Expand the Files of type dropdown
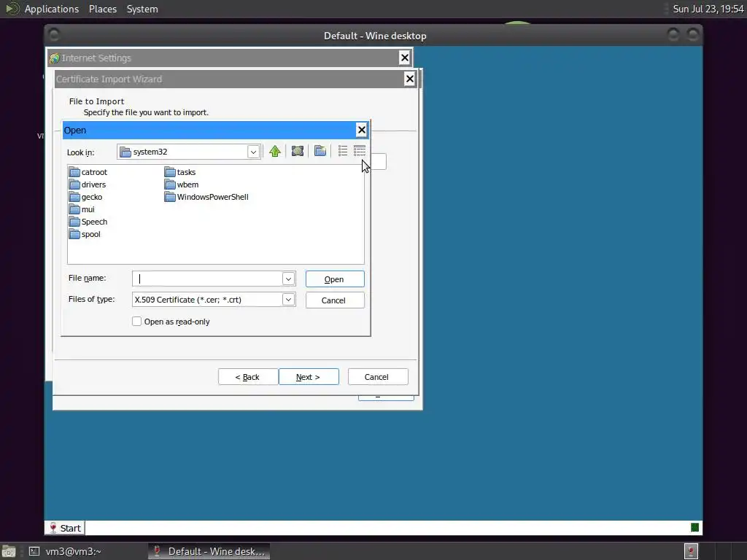Image resolution: width=747 pixels, height=560 pixels. point(288,300)
